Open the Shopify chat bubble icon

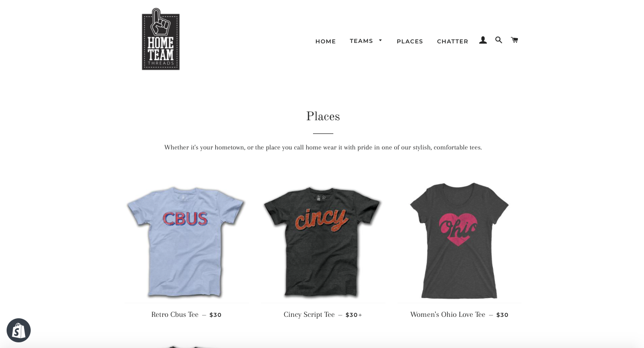click(18, 331)
